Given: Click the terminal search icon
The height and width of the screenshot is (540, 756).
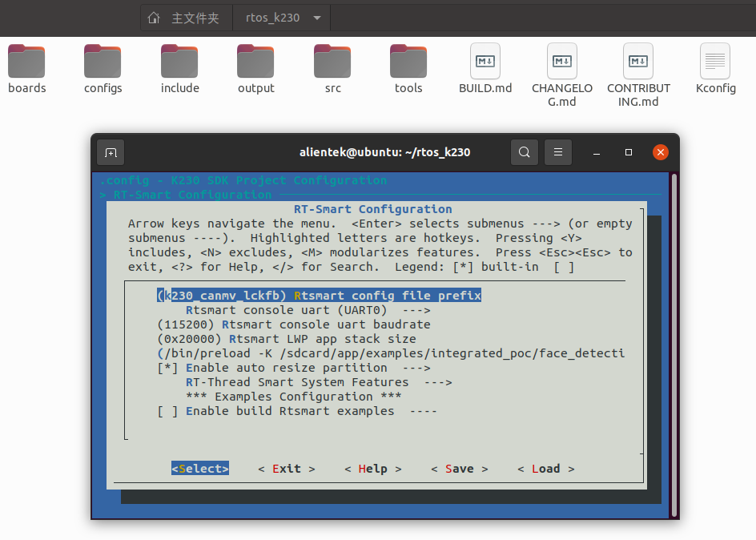Looking at the screenshot, I should tap(524, 152).
